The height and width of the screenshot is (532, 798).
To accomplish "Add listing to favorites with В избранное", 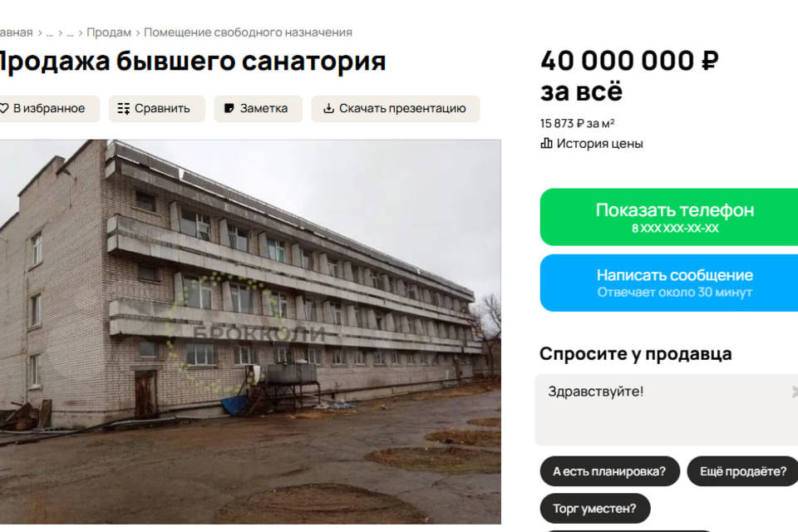I will click(47, 108).
